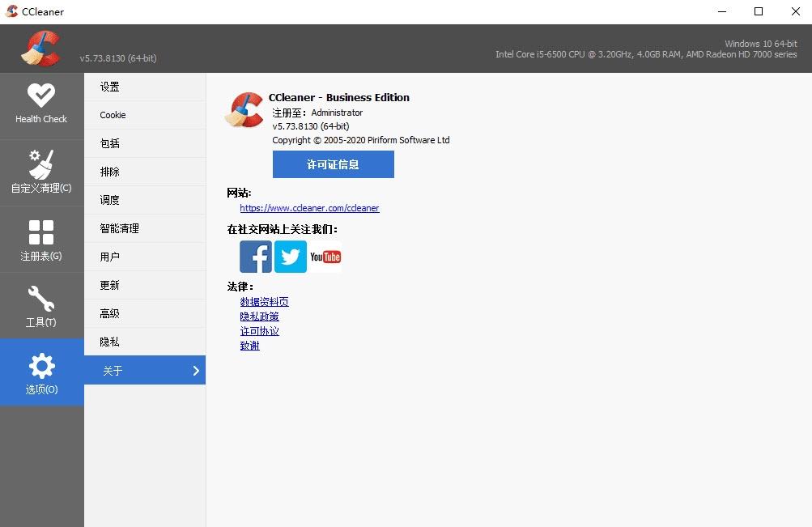Minimize the CCleaner window
The width and height of the screenshot is (812, 527).
pyautogui.click(x=722, y=11)
